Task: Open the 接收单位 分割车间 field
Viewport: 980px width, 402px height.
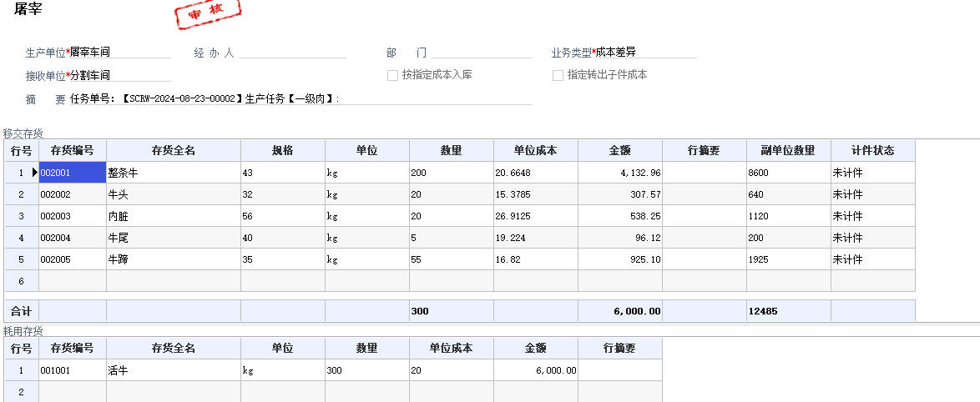Action: click(121, 76)
